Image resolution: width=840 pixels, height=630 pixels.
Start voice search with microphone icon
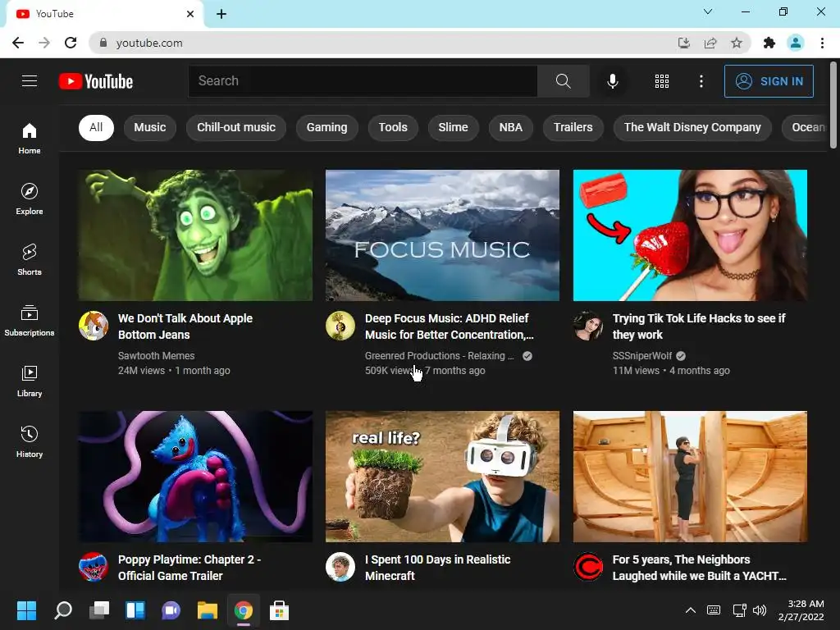(612, 81)
